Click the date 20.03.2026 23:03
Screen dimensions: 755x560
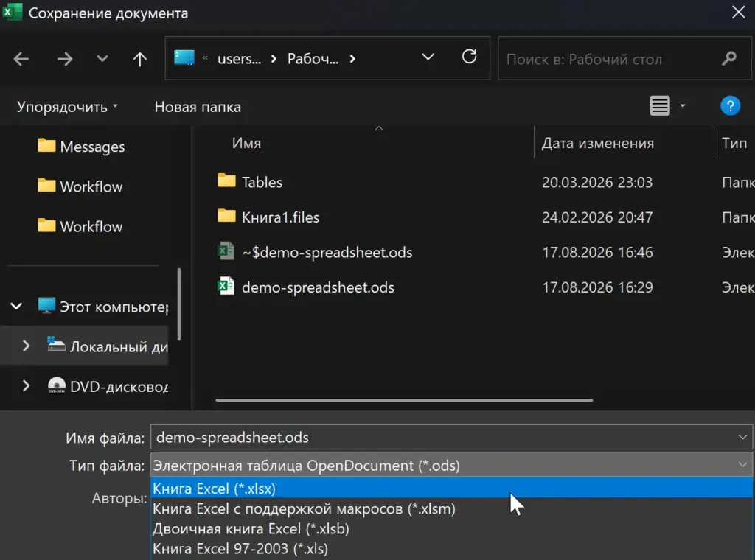coord(597,182)
